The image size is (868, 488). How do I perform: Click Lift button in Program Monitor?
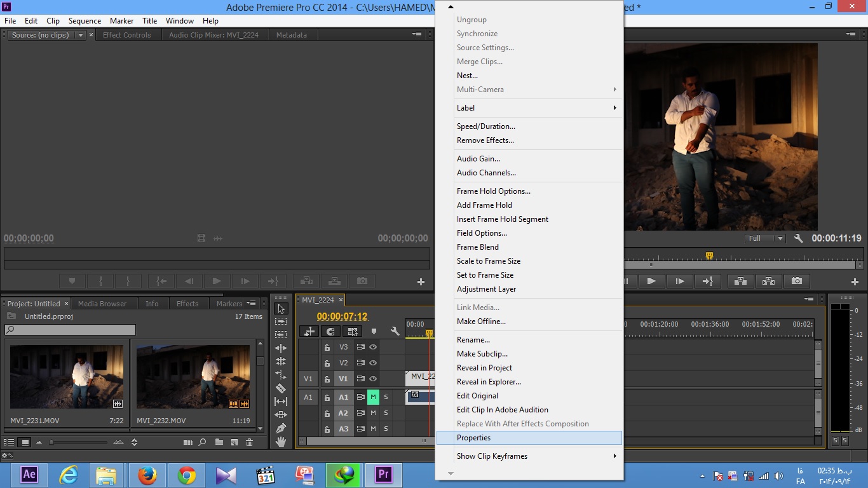[740, 281]
